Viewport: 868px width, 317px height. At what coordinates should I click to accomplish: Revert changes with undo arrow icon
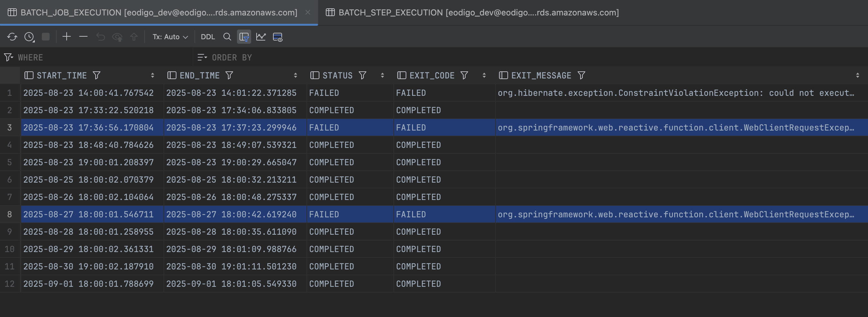[100, 37]
